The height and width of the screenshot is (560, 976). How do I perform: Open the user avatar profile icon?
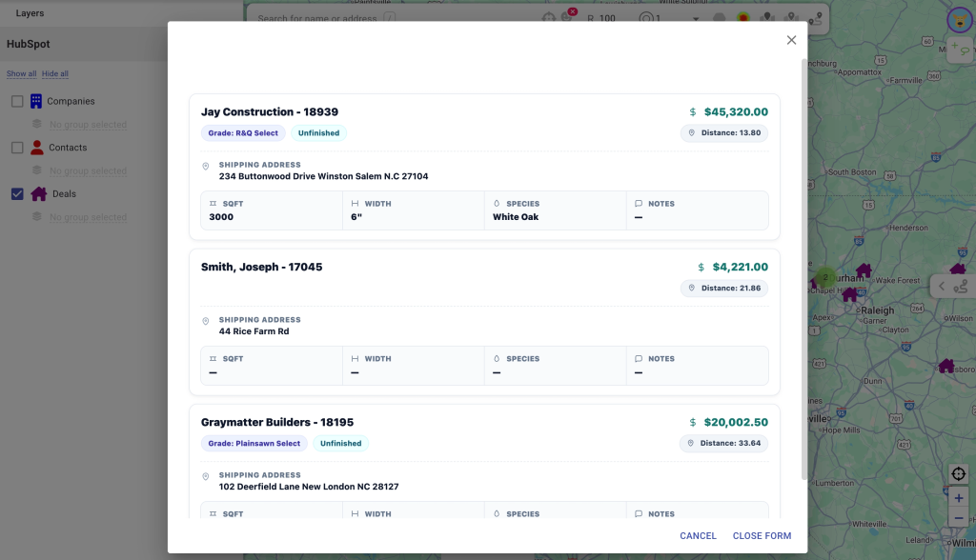pos(959,18)
